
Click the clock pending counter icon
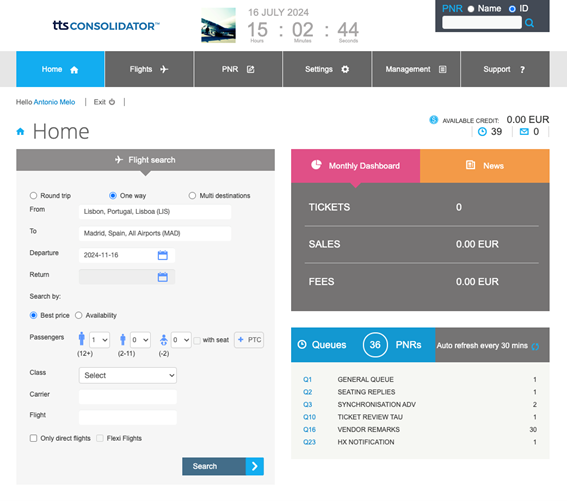coord(482,132)
